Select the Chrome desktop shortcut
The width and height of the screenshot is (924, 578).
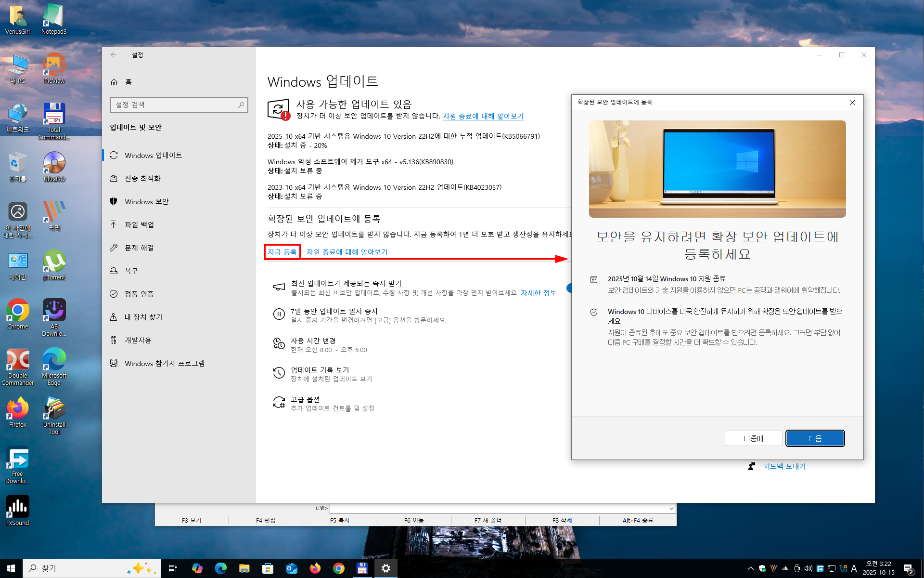click(18, 315)
